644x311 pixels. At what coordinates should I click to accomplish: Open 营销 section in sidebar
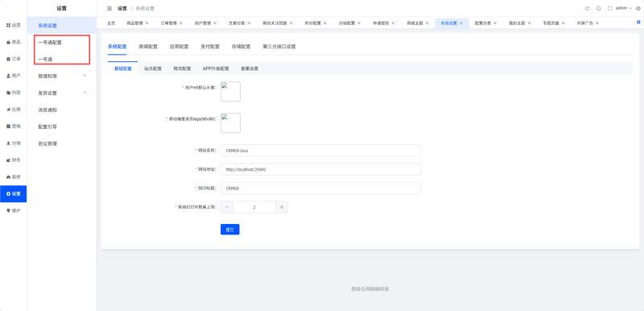(14, 126)
